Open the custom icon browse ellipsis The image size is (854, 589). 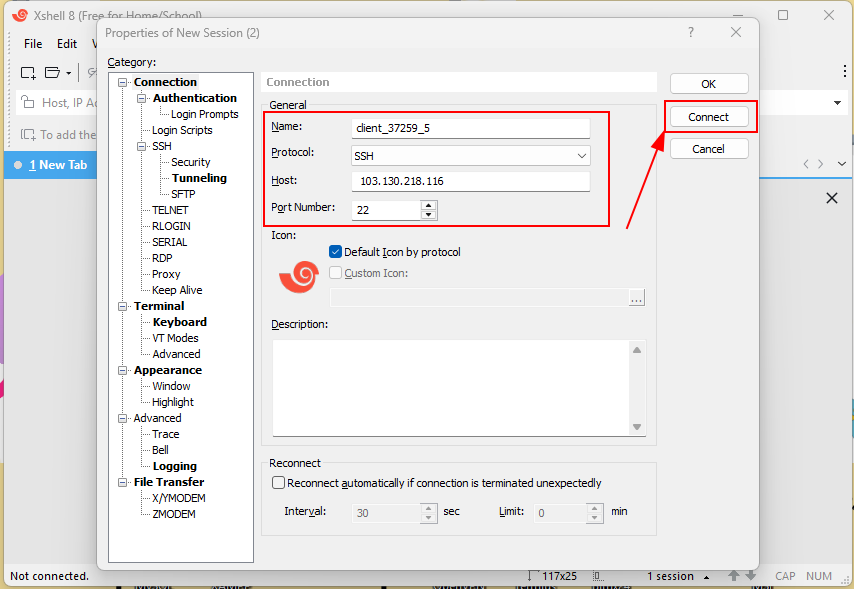coord(636,297)
